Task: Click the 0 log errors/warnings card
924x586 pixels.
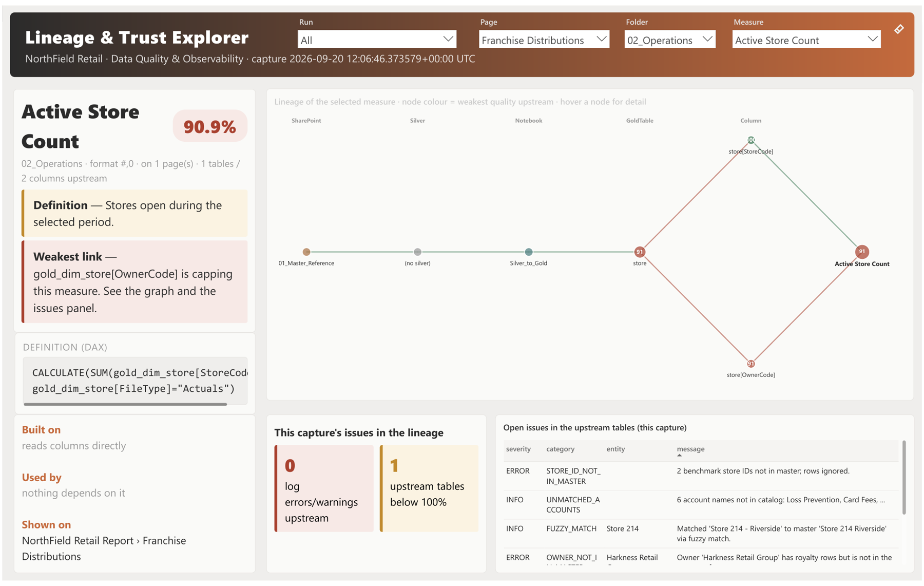Action: 324,488
